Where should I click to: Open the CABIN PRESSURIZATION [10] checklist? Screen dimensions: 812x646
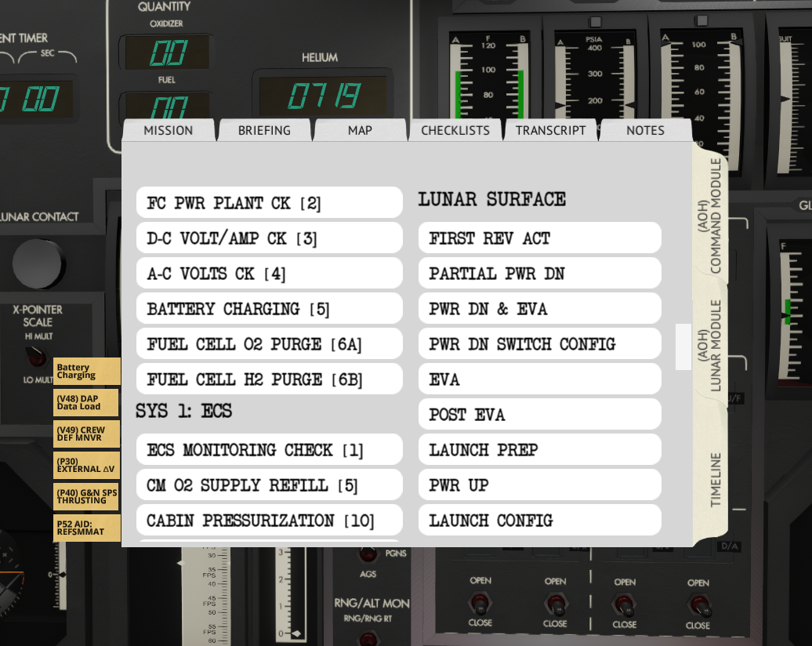(269, 521)
